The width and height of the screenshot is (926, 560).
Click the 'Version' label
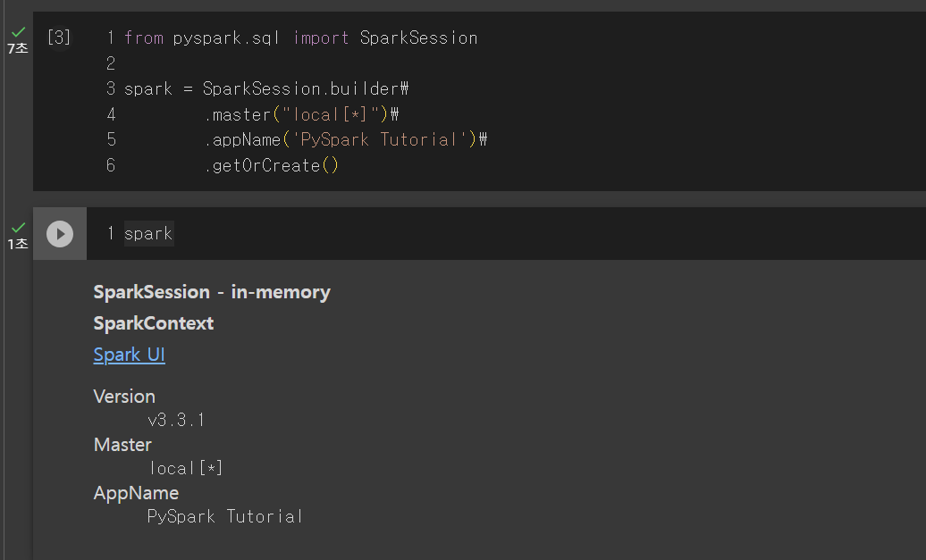124,397
